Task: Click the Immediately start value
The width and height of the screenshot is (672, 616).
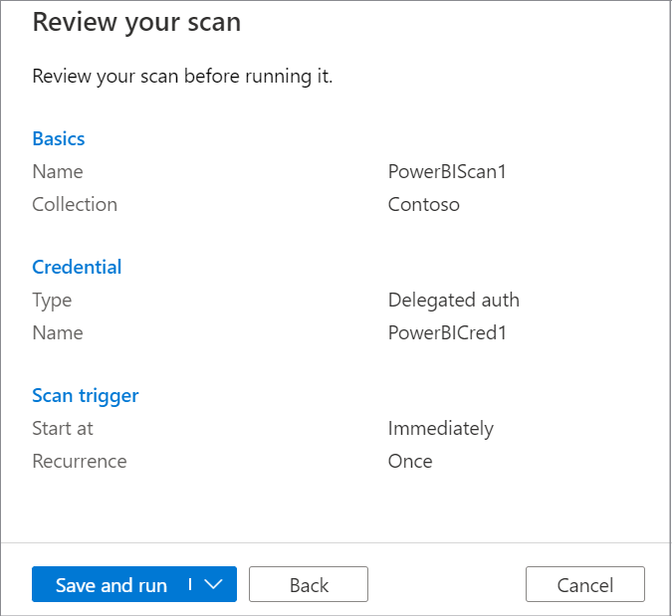Action: [440, 429]
